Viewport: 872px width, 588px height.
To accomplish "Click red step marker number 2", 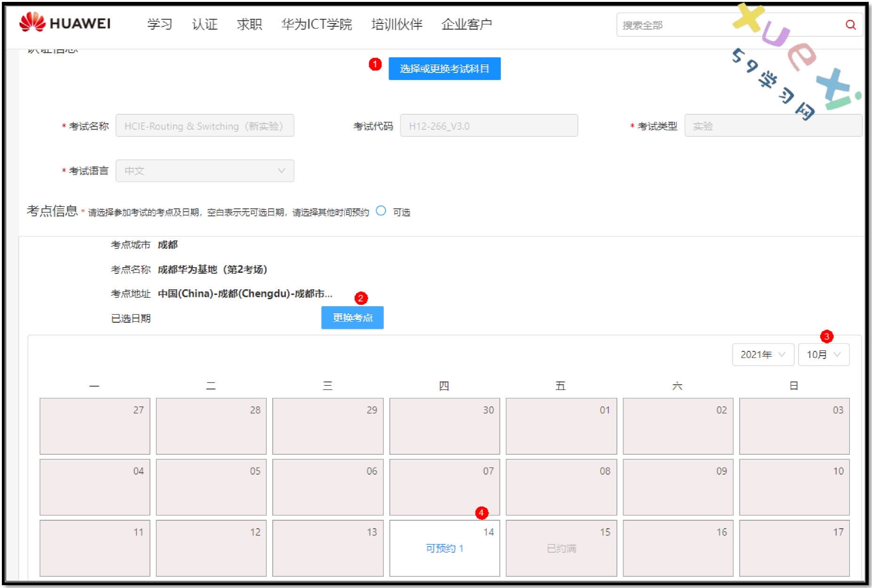I will click(361, 298).
